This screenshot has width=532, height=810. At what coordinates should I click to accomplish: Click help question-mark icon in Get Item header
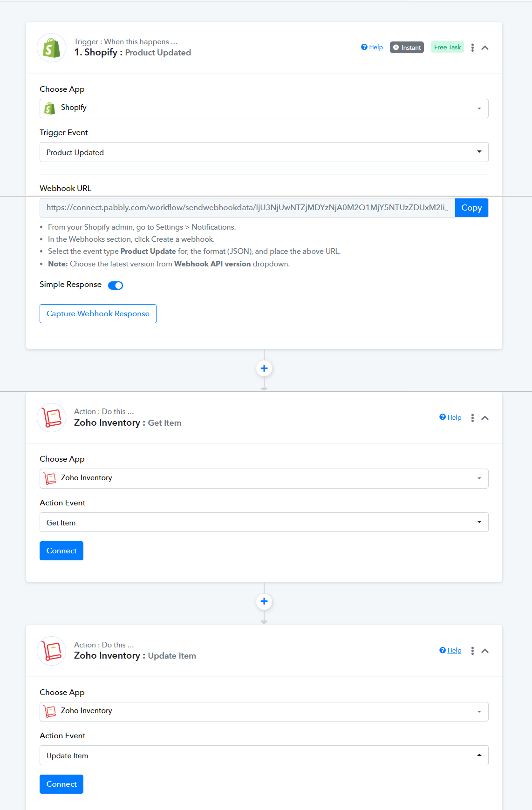tap(443, 417)
